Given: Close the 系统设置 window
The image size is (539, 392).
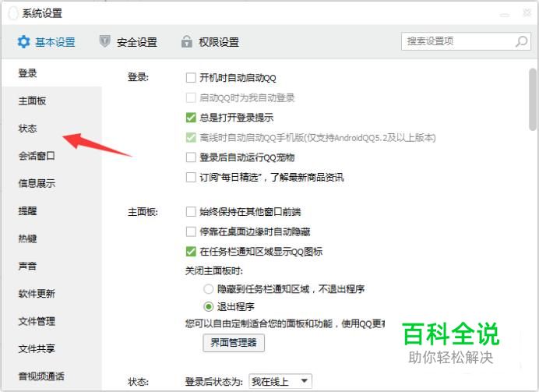Looking at the screenshot, I should [527, 12].
